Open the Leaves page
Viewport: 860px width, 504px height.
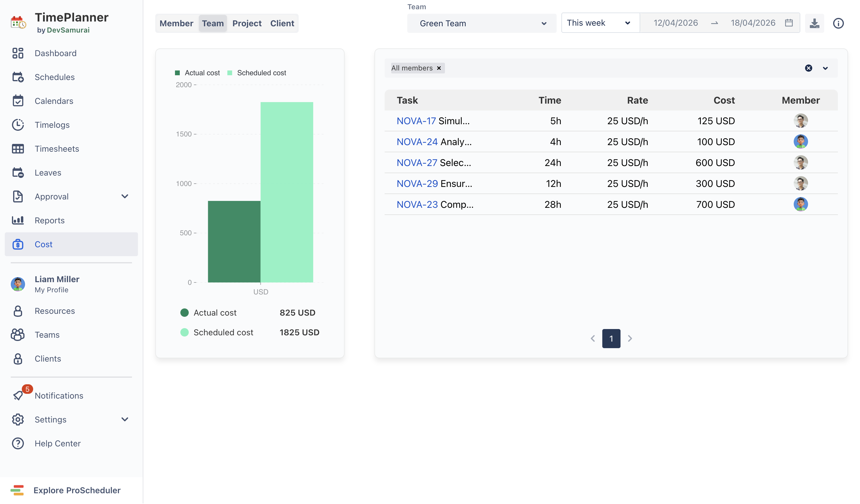(x=48, y=172)
